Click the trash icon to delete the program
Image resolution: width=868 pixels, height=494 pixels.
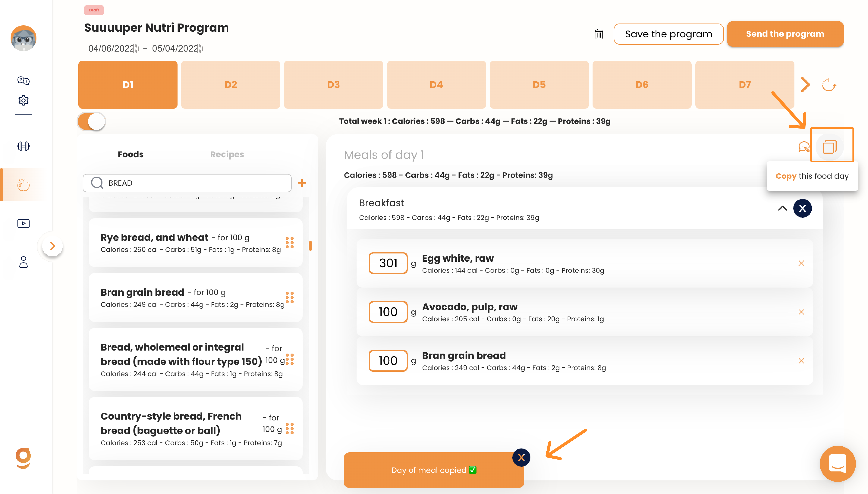click(599, 34)
